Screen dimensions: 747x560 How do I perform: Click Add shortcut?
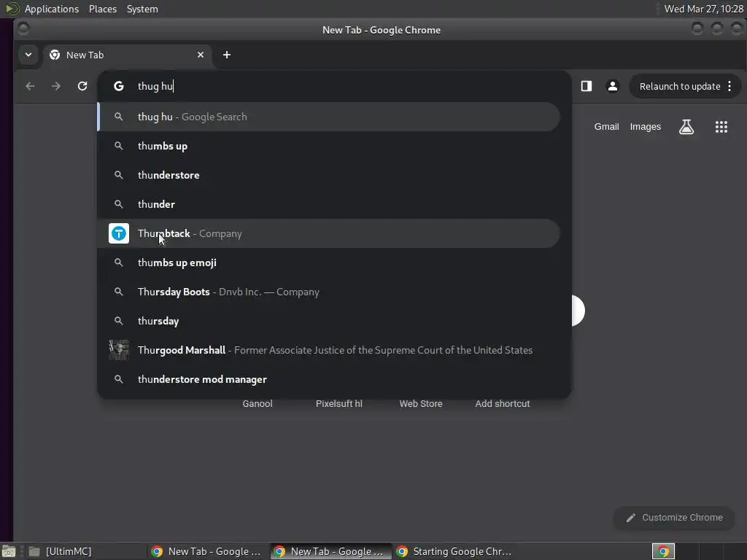pyautogui.click(x=502, y=404)
